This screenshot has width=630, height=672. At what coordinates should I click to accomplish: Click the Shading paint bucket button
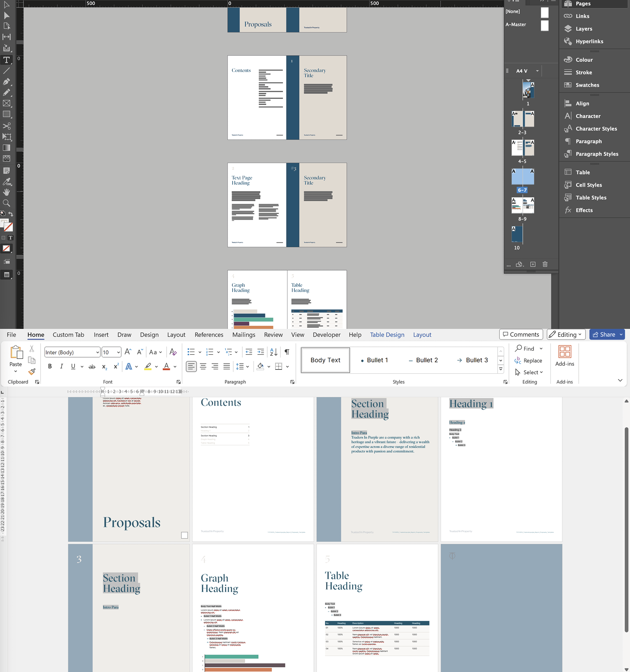261,366
